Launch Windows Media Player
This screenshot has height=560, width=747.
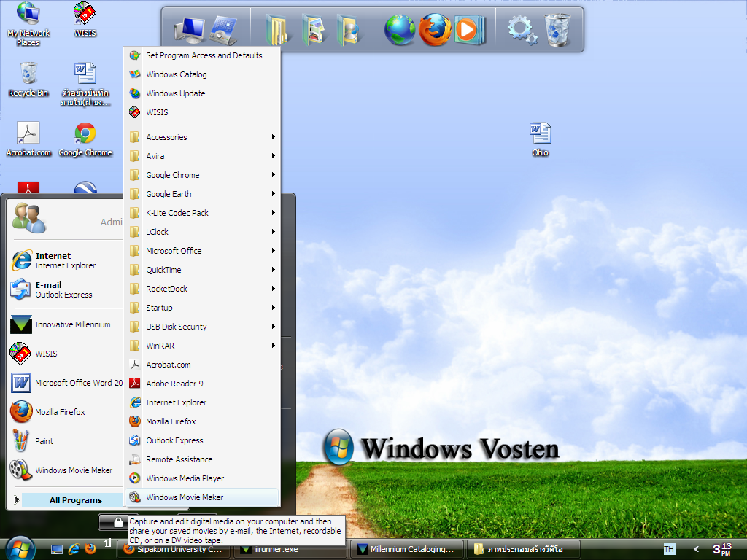pos(202,478)
